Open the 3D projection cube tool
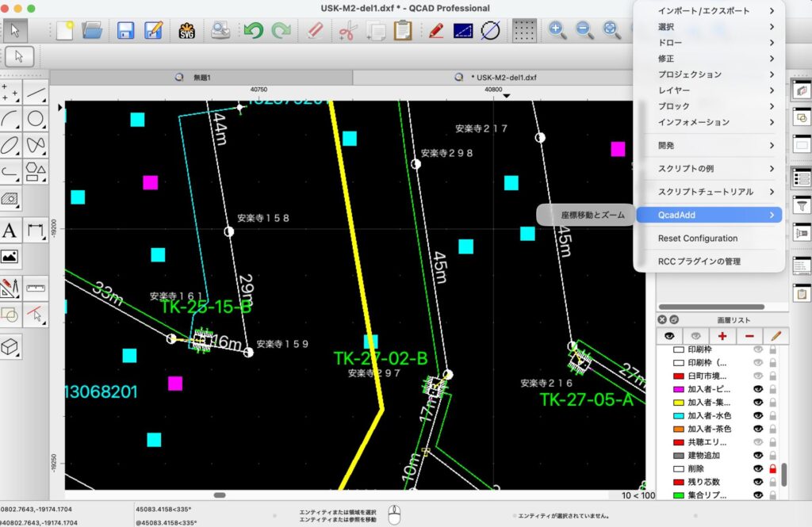Image resolution: width=812 pixels, height=527 pixels. [10, 346]
